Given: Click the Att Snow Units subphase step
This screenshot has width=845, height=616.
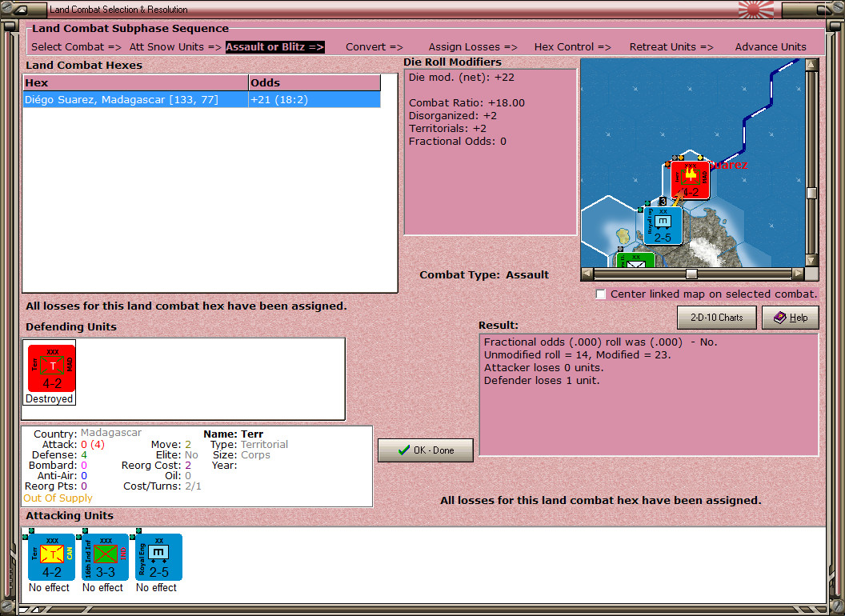Looking at the screenshot, I should click(175, 47).
